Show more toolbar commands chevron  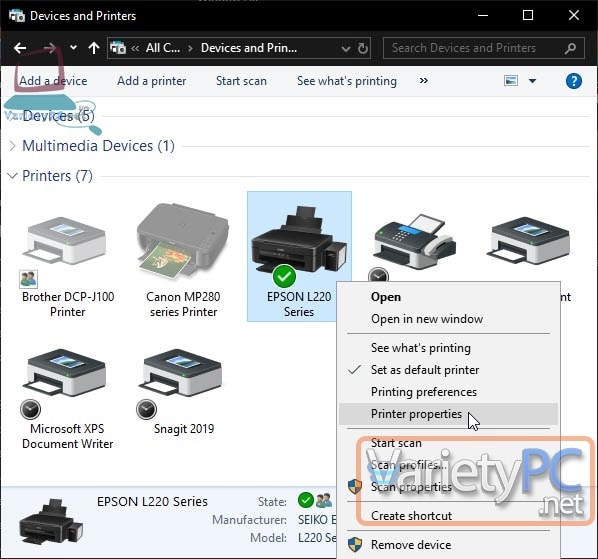(424, 81)
